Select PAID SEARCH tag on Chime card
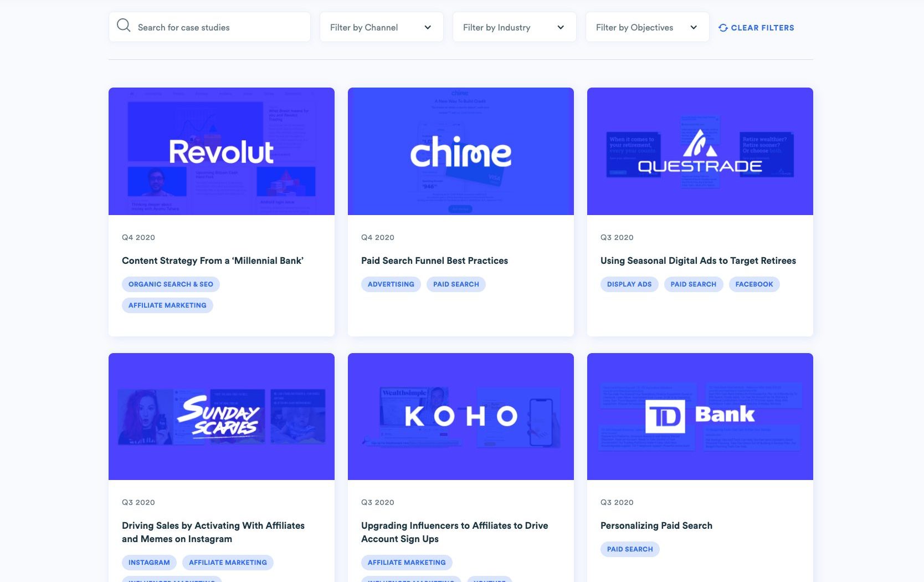Viewport: 924px width, 582px height. (456, 284)
